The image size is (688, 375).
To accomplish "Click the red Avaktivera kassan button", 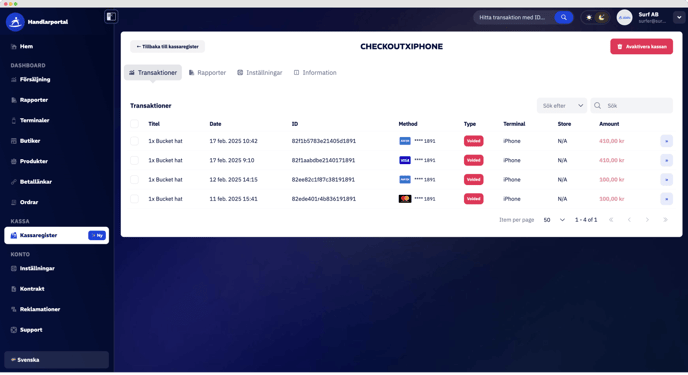I will click(x=641, y=46).
